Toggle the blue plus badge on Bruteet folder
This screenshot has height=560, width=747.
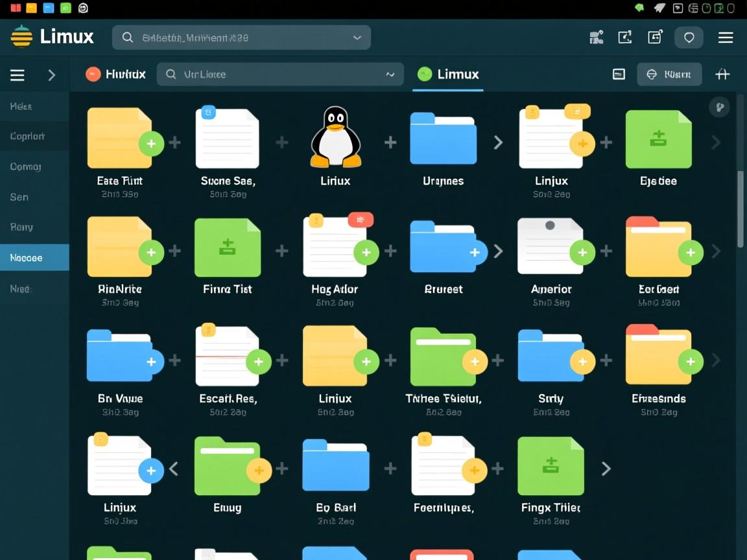[474, 252]
